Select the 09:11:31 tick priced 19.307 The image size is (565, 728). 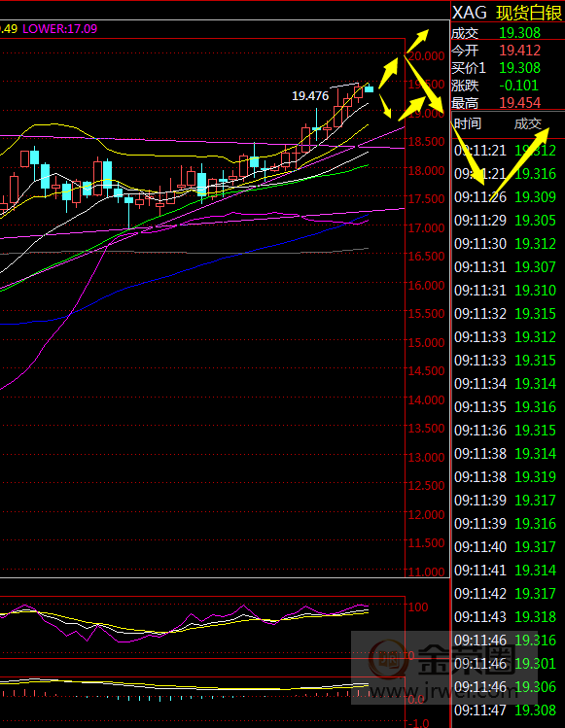505,267
